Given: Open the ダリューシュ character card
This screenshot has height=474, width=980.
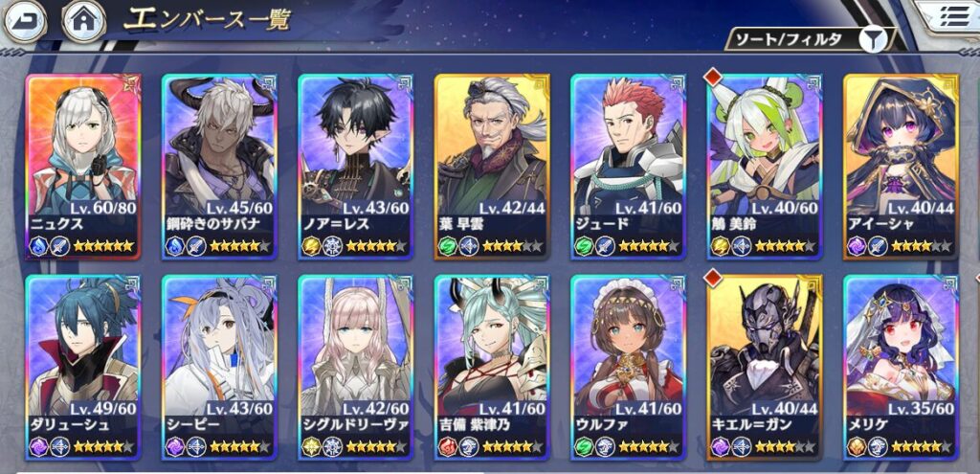Looking at the screenshot, I should click(83, 368).
